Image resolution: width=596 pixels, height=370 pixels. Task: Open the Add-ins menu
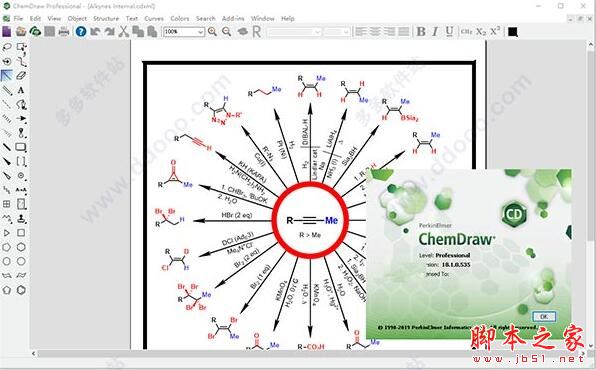click(x=233, y=18)
